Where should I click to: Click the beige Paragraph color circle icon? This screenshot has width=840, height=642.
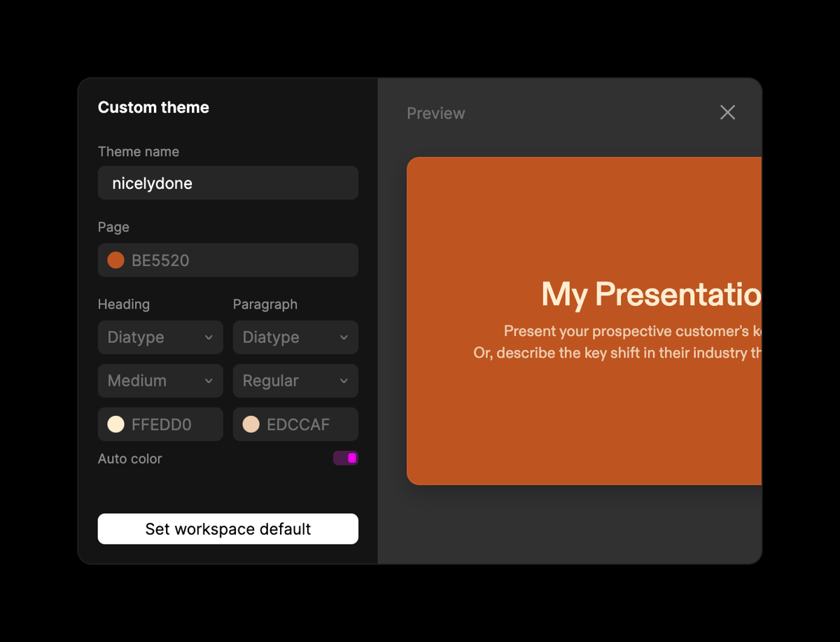click(251, 424)
